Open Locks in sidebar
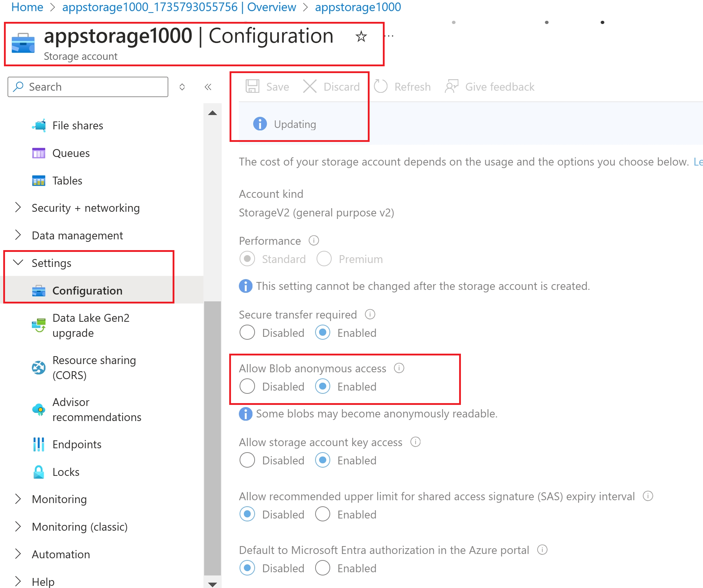 [x=66, y=472]
